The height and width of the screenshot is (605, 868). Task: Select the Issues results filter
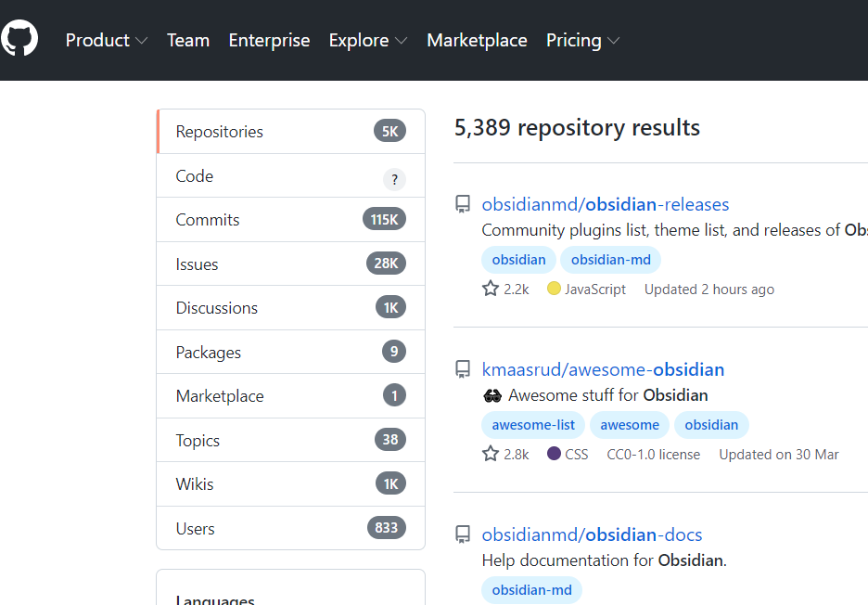point(290,264)
